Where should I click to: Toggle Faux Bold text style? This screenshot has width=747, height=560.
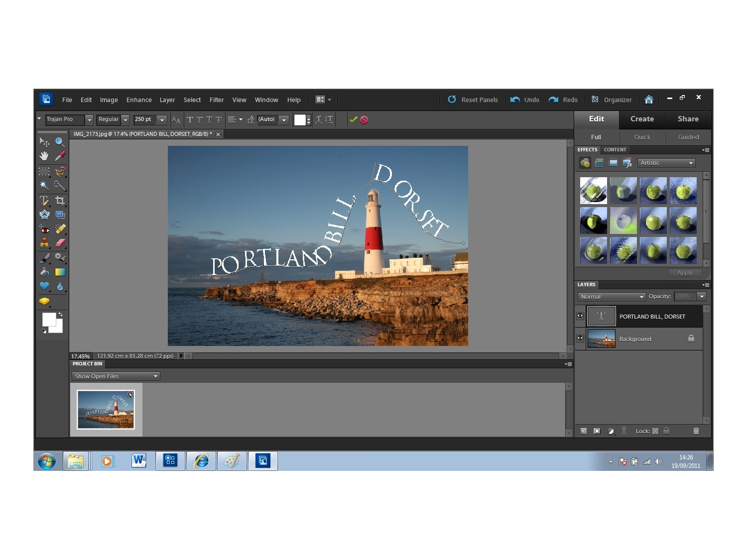tap(190, 119)
